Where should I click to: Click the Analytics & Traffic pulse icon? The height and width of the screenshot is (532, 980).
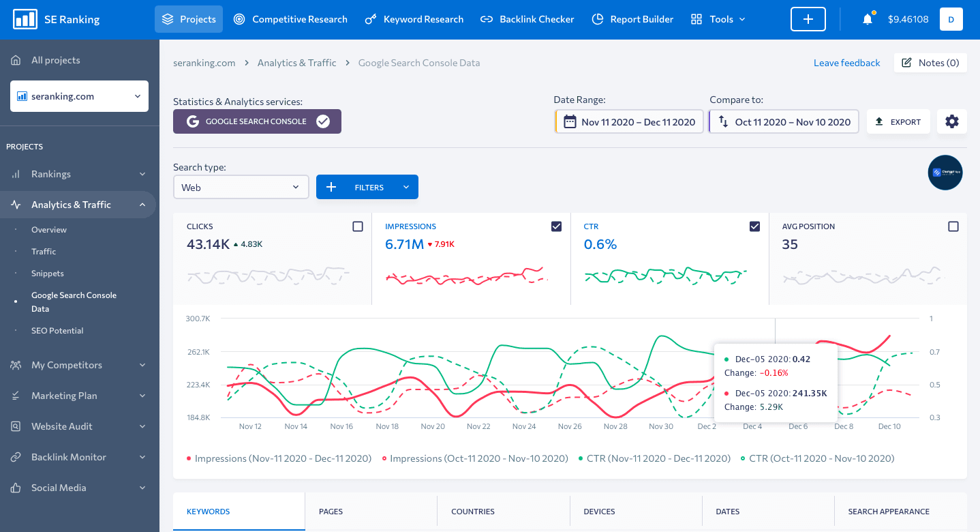(16, 205)
